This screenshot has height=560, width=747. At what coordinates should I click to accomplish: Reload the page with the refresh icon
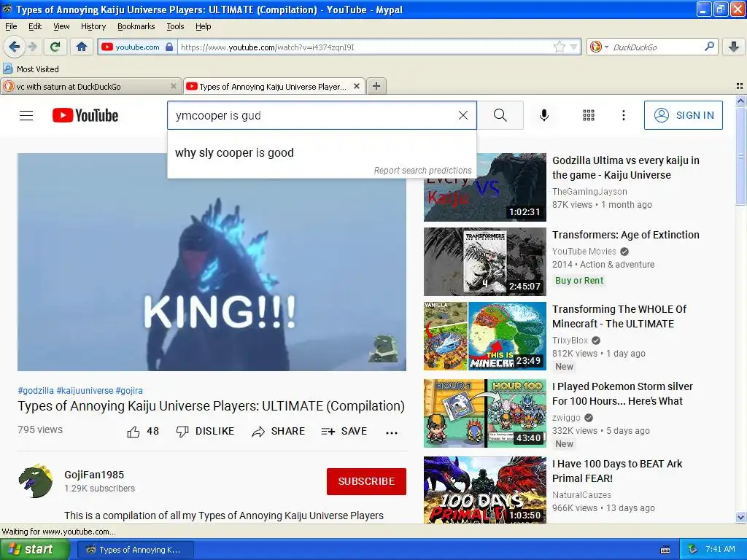click(x=55, y=47)
